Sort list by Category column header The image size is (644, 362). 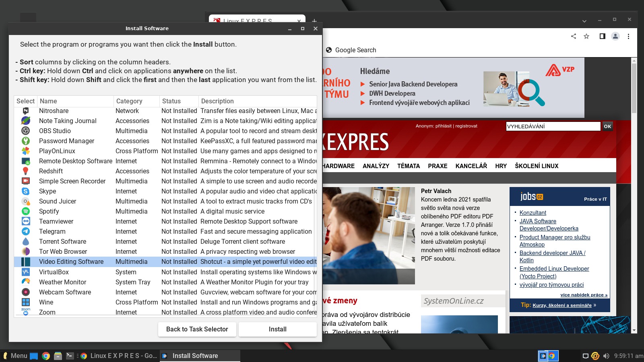click(x=136, y=101)
